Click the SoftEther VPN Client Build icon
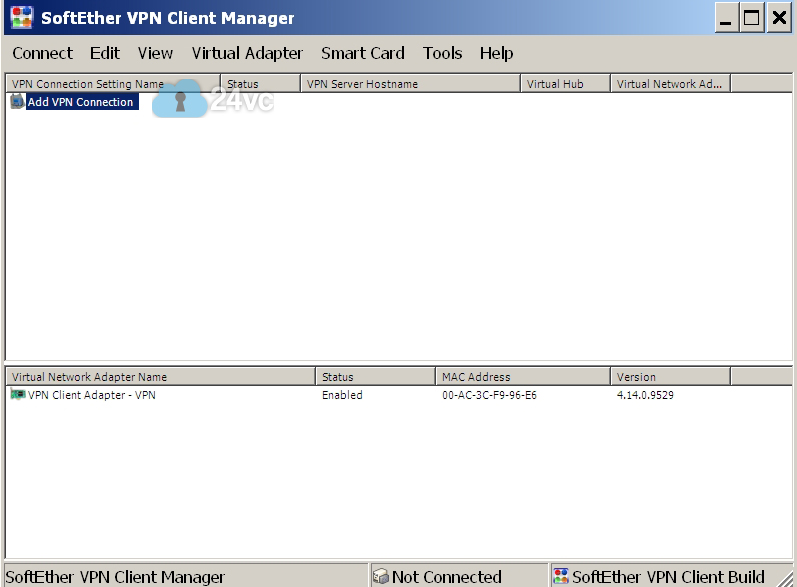This screenshot has width=797, height=587. click(x=561, y=576)
